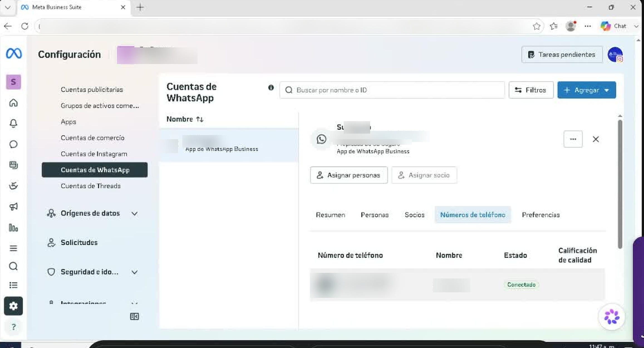Image resolution: width=644 pixels, height=348 pixels.
Task: Open the insights bar chart icon
Action: coord(13,228)
